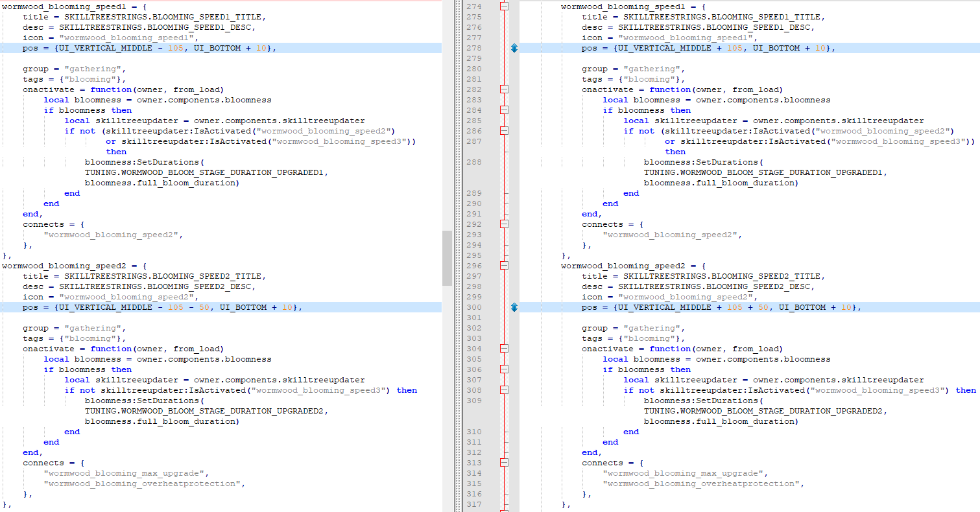Collapse the onactivate function fold at line 282

(504, 89)
